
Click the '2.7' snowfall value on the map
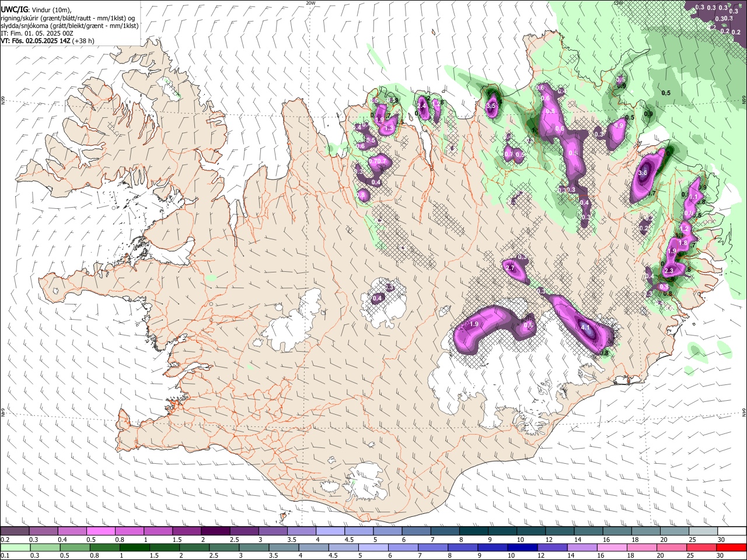pos(510,268)
